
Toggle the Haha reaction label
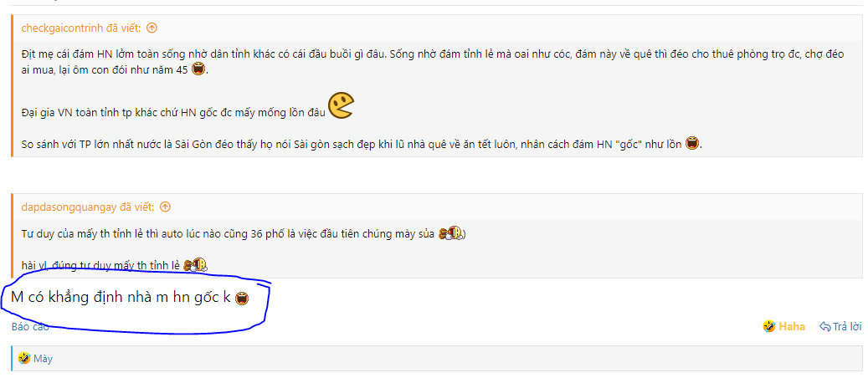(x=792, y=326)
